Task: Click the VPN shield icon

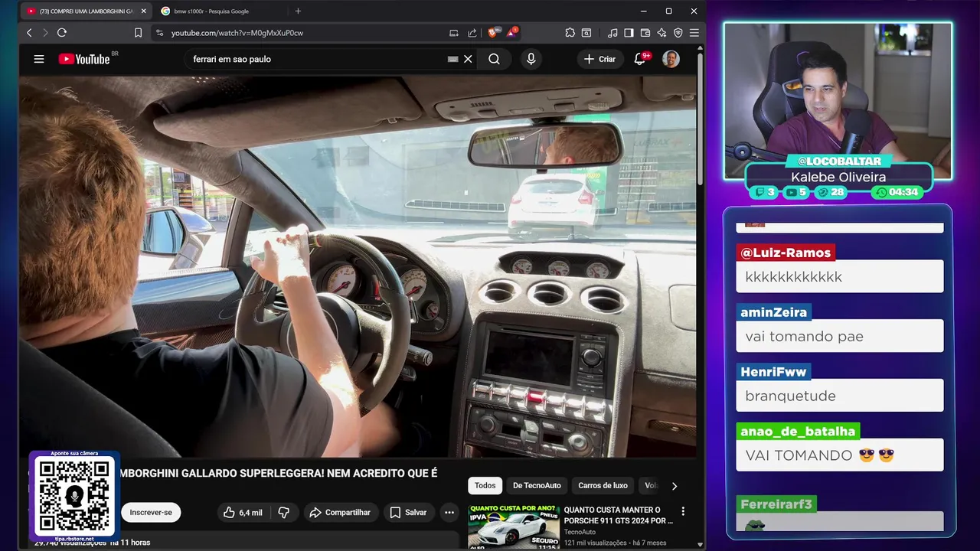Action: pyautogui.click(x=678, y=33)
